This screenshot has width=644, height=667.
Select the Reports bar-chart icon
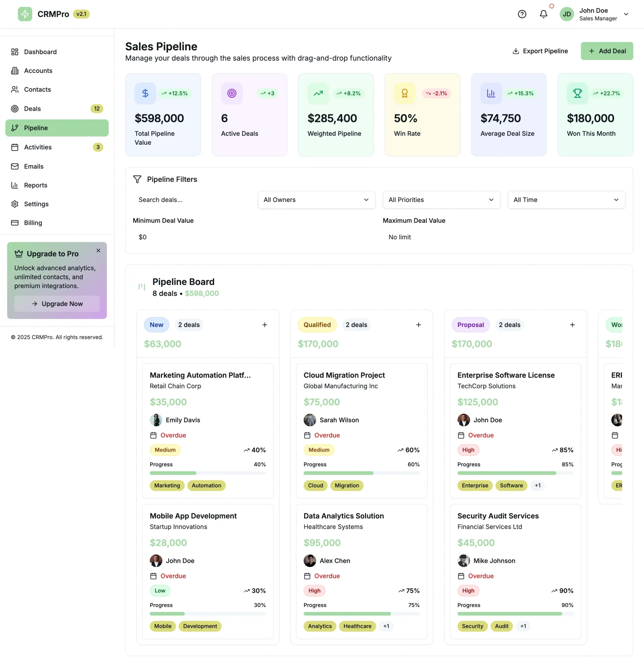(15, 185)
